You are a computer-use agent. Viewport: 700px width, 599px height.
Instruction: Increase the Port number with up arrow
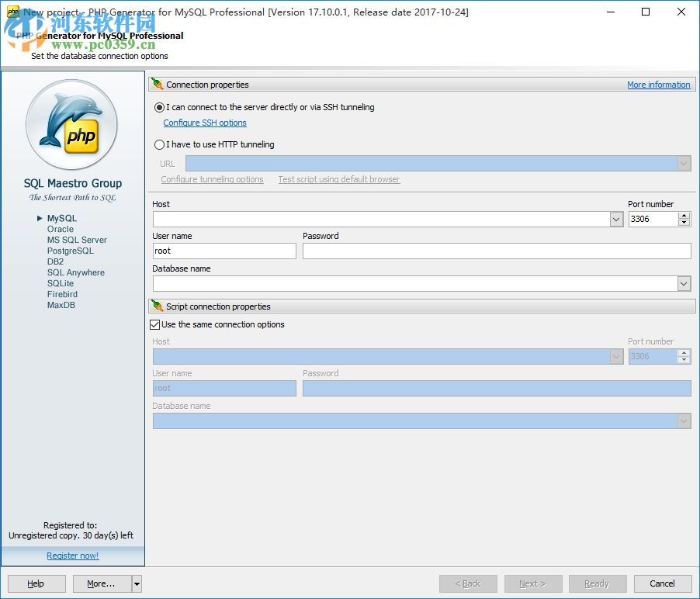tap(684, 216)
